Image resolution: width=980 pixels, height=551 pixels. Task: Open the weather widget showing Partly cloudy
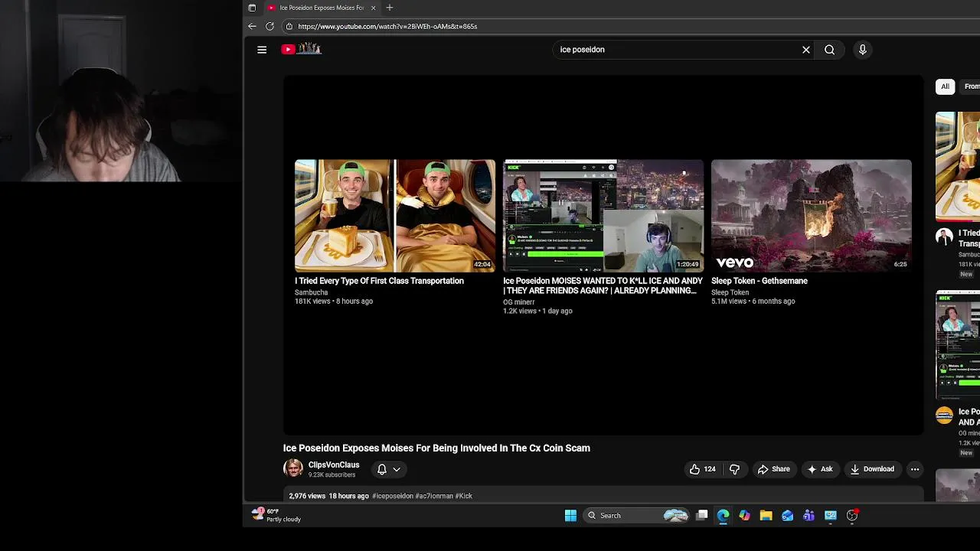(277, 515)
